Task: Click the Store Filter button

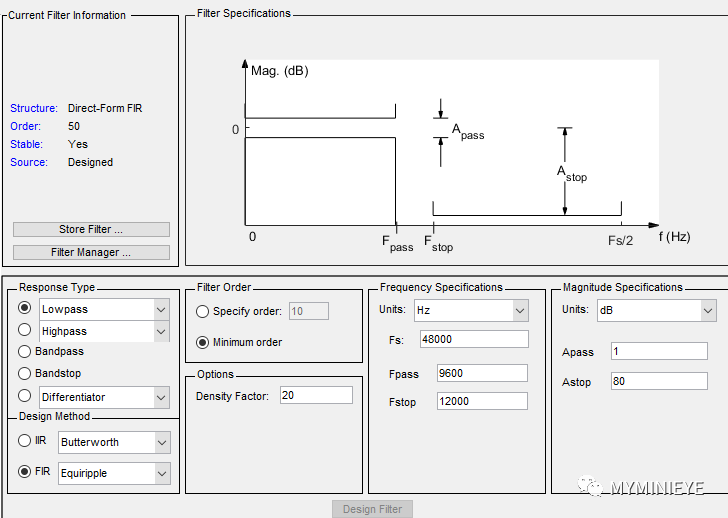Action: coord(91,230)
